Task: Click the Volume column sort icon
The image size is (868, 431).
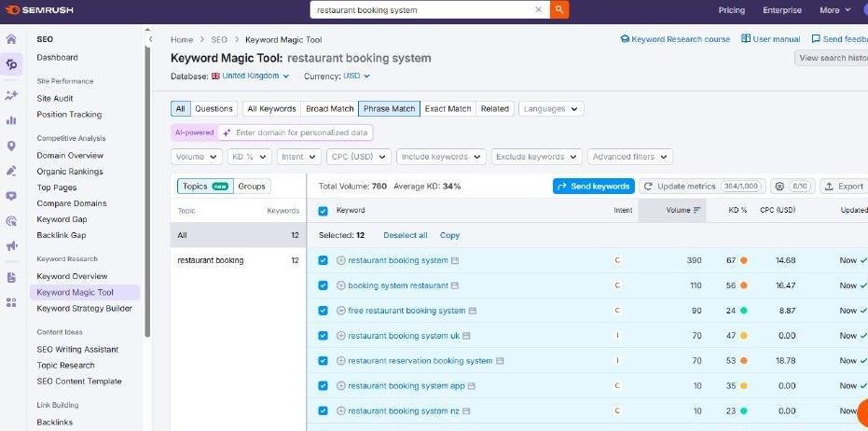Action: tap(697, 211)
